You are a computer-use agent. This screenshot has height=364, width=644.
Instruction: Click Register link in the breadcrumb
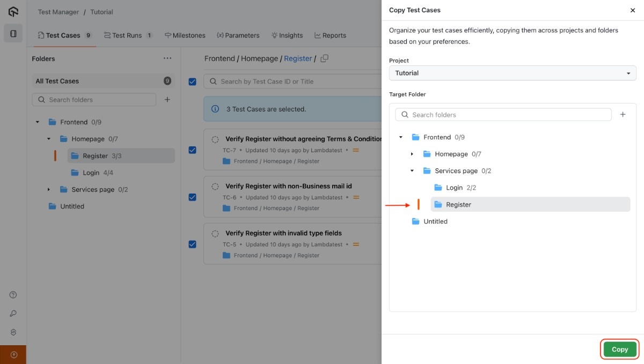[298, 58]
